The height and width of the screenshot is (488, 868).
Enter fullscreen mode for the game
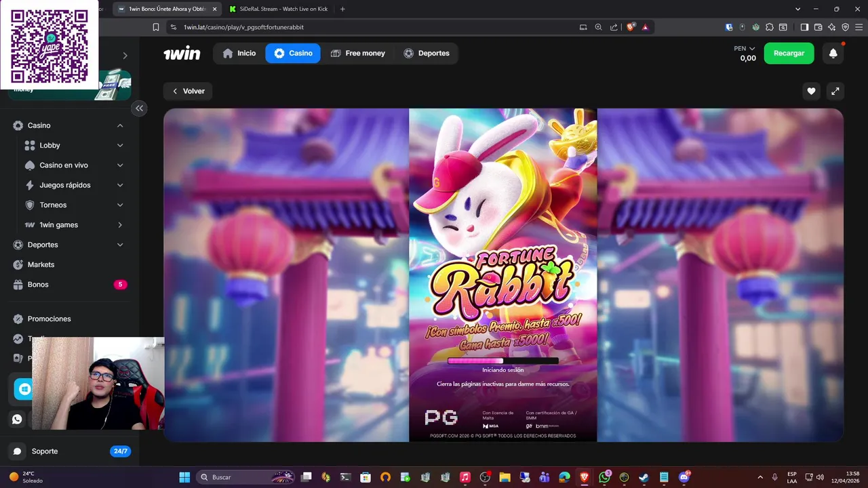[x=835, y=91]
